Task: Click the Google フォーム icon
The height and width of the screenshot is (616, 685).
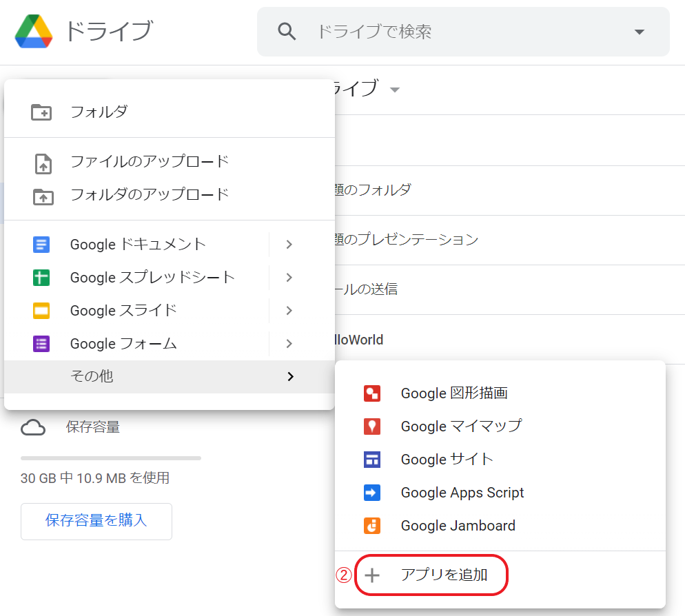Action: click(41, 344)
